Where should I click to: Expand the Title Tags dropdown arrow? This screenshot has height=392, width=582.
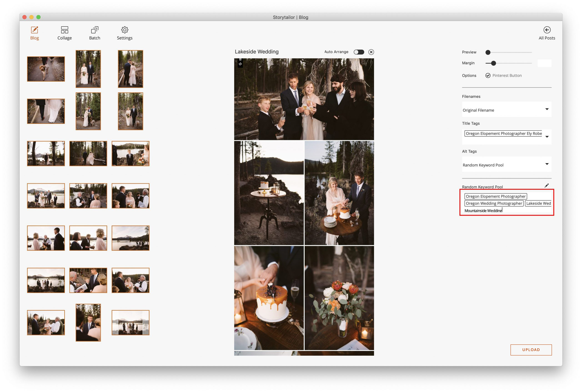tap(547, 137)
